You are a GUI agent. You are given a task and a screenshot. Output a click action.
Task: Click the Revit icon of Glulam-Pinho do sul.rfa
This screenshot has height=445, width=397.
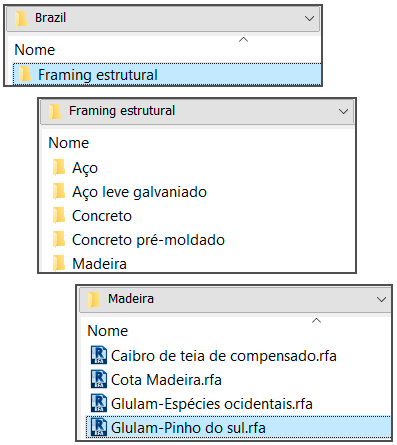(99, 428)
